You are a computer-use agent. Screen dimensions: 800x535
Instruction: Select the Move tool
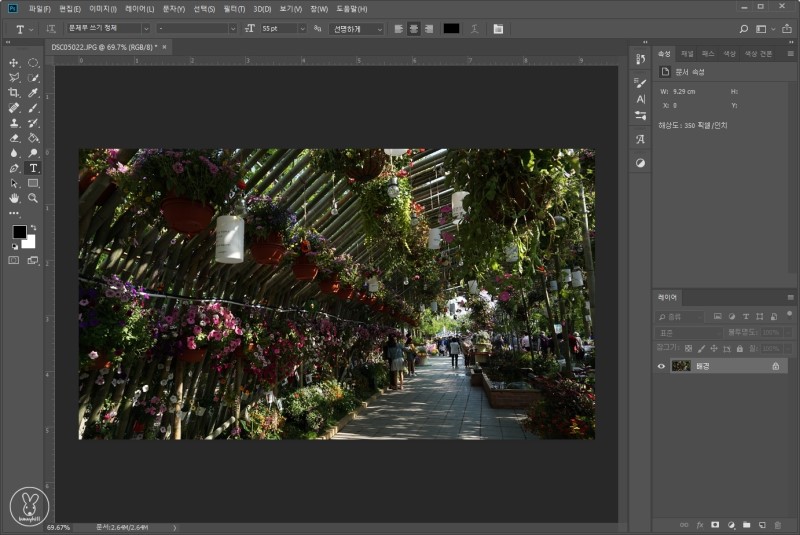(x=14, y=63)
